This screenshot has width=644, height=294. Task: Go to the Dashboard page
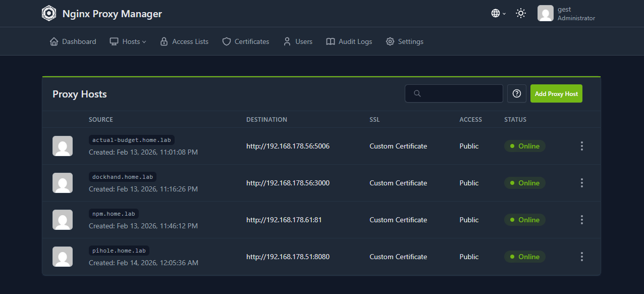[73, 41]
